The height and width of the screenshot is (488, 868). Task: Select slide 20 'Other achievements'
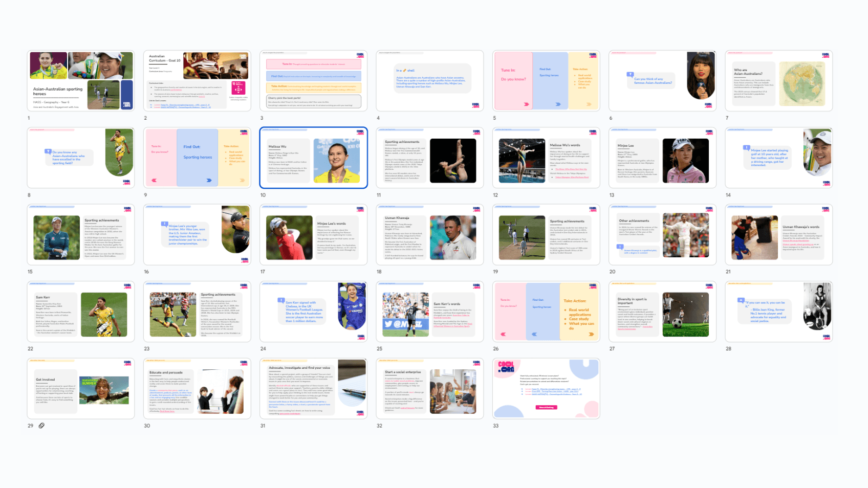(x=662, y=234)
